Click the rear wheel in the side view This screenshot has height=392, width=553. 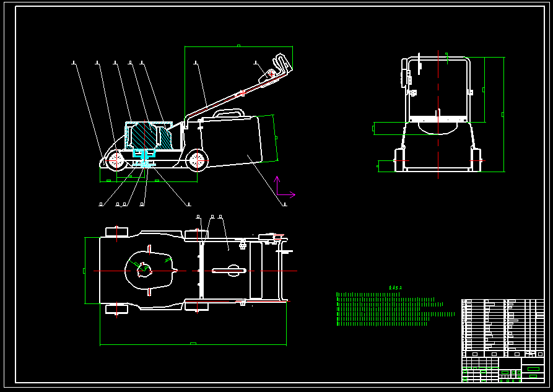[x=197, y=160]
